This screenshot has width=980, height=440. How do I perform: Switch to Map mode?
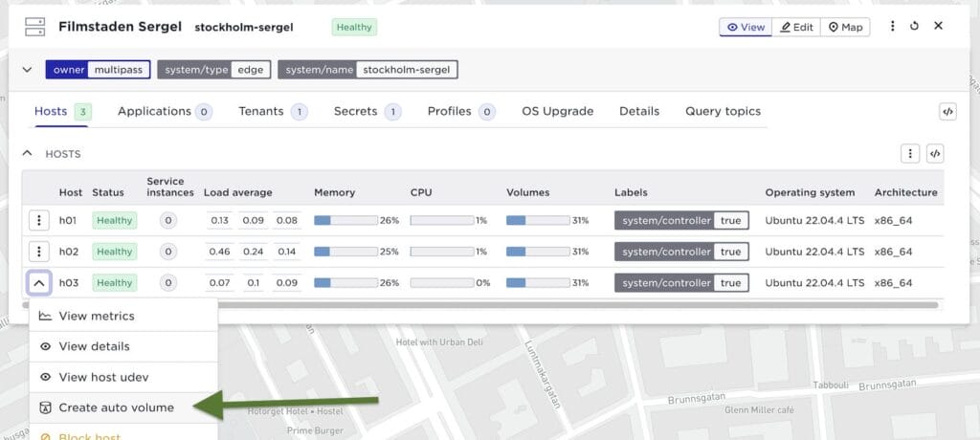[845, 27]
